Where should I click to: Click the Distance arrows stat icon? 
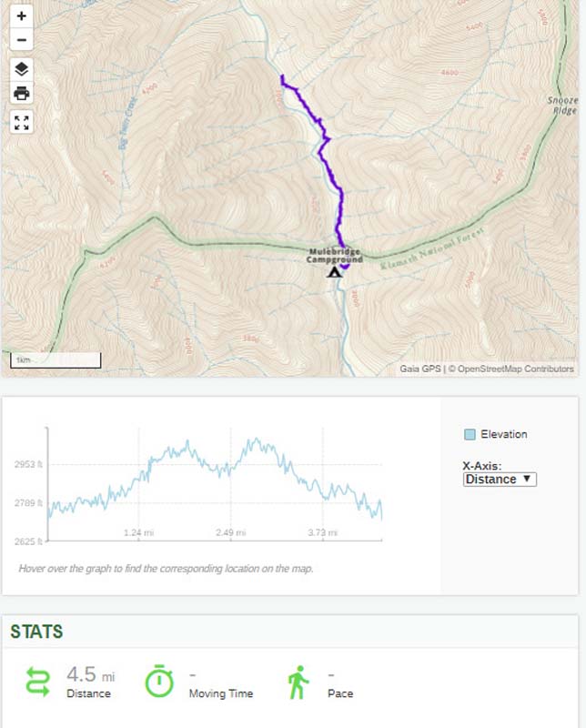38,682
